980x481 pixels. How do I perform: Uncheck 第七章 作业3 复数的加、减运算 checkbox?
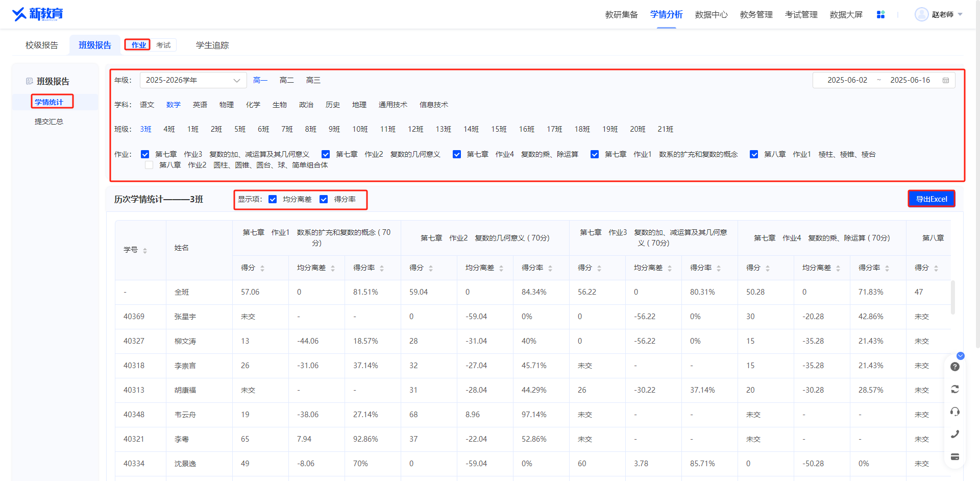point(145,154)
